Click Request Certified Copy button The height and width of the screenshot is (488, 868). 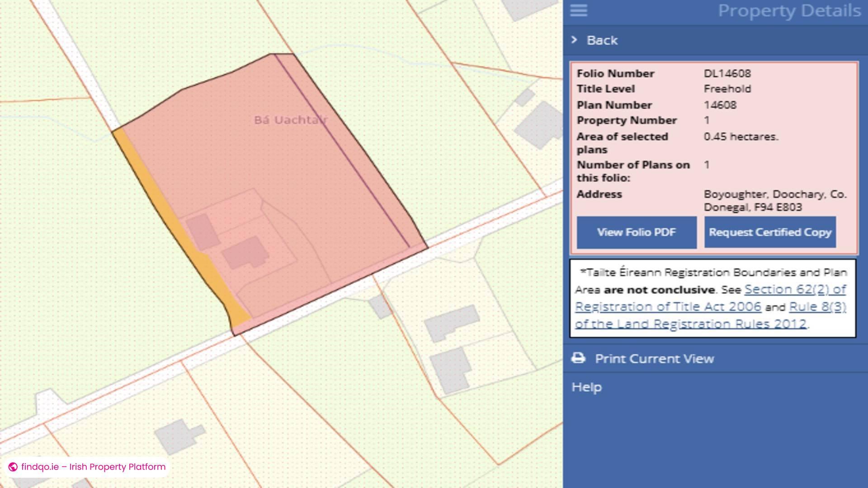click(769, 232)
